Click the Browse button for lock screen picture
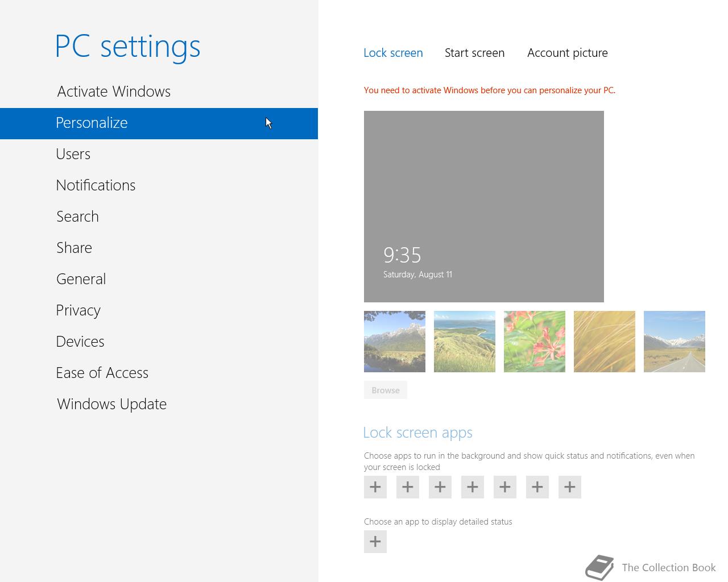Screen dimensions: 728x582 386,390
